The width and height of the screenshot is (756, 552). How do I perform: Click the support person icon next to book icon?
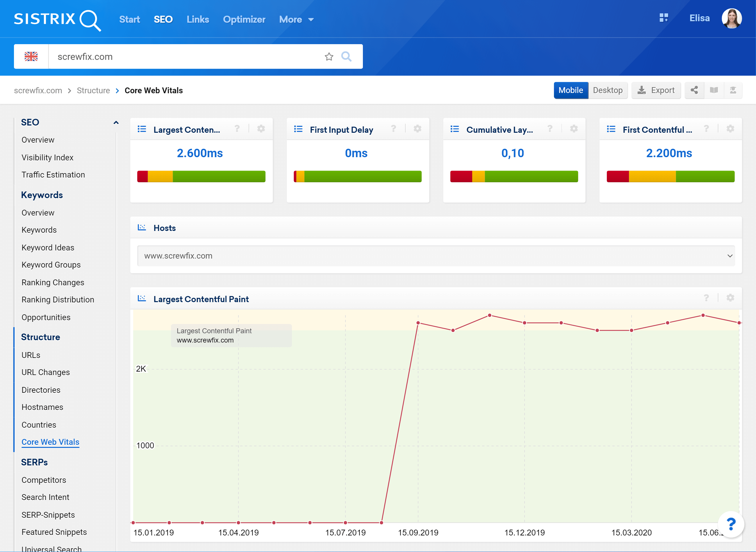click(733, 90)
